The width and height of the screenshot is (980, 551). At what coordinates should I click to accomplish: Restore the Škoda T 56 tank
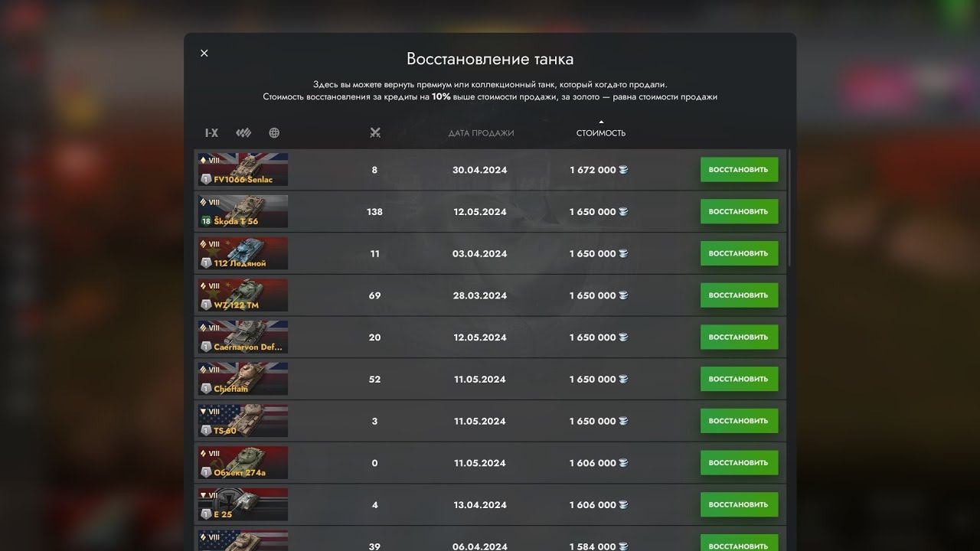(x=739, y=212)
